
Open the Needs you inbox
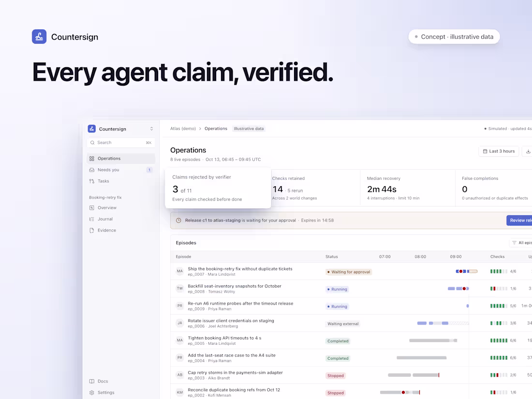pos(121,170)
